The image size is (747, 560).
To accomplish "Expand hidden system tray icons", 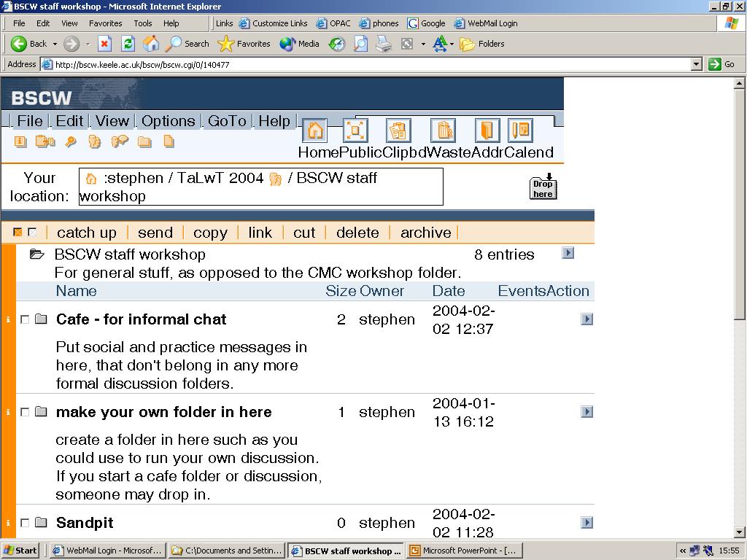I will tap(683, 551).
